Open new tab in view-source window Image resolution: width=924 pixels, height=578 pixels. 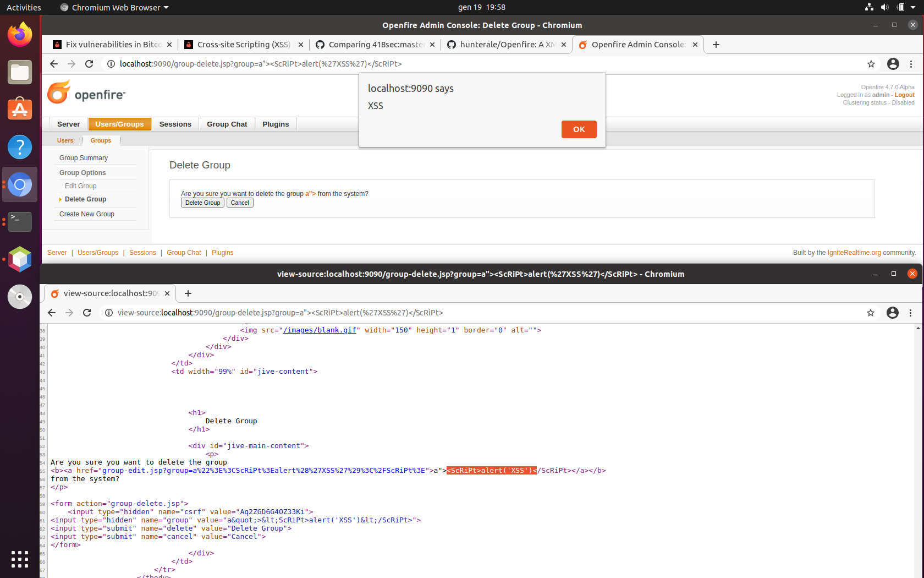(x=188, y=293)
